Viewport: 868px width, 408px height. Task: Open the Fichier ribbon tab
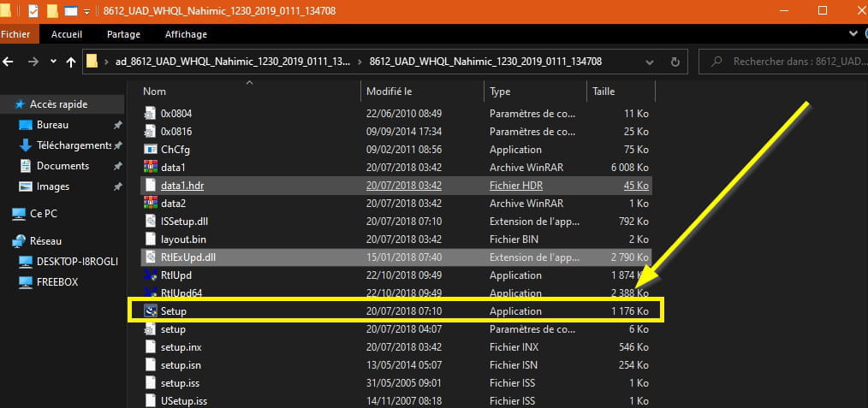pyautogui.click(x=15, y=34)
